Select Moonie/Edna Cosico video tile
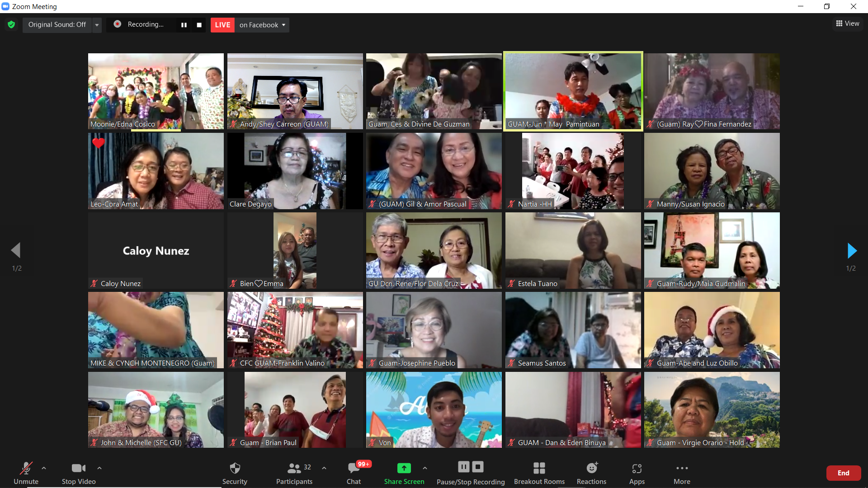This screenshot has width=868, height=488. pyautogui.click(x=156, y=91)
